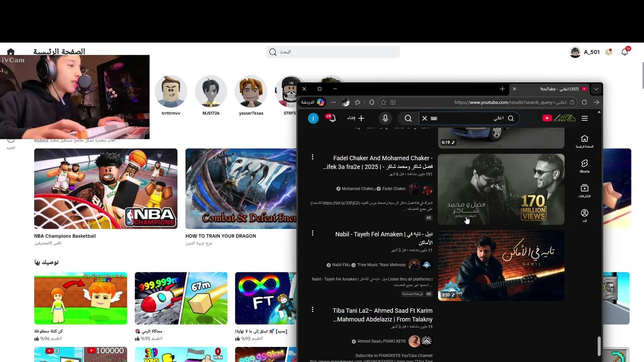Viewport: 644px width, 362px height.
Task: Open browser settings three-dot menu
Action: (333, 102)
